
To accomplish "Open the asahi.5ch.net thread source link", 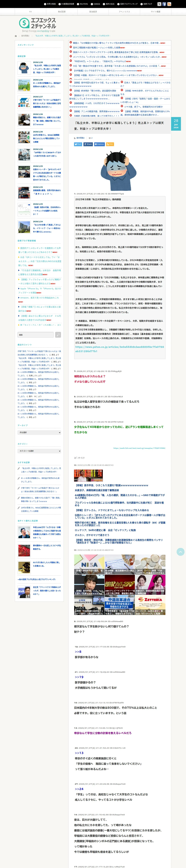I will point(139,448).
